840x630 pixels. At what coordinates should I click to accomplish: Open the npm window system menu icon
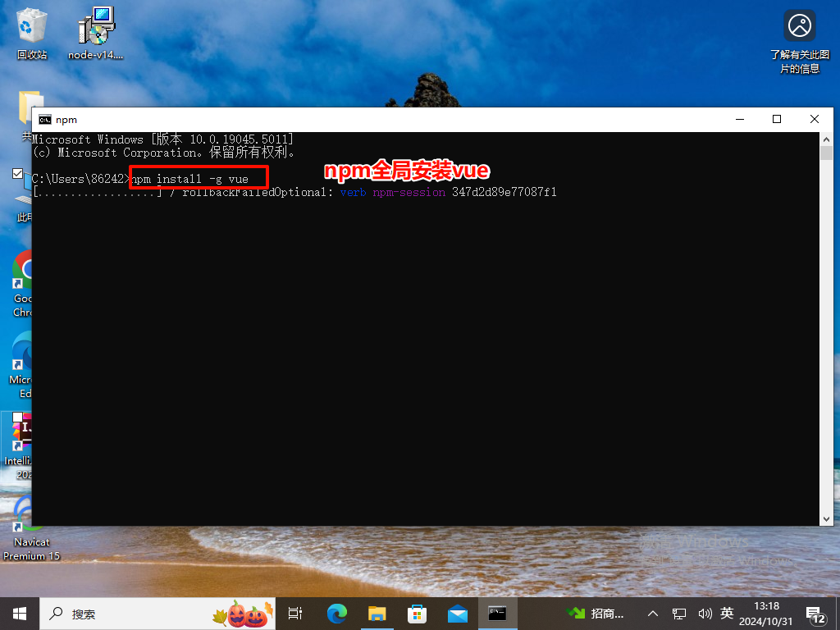point(45,119)
